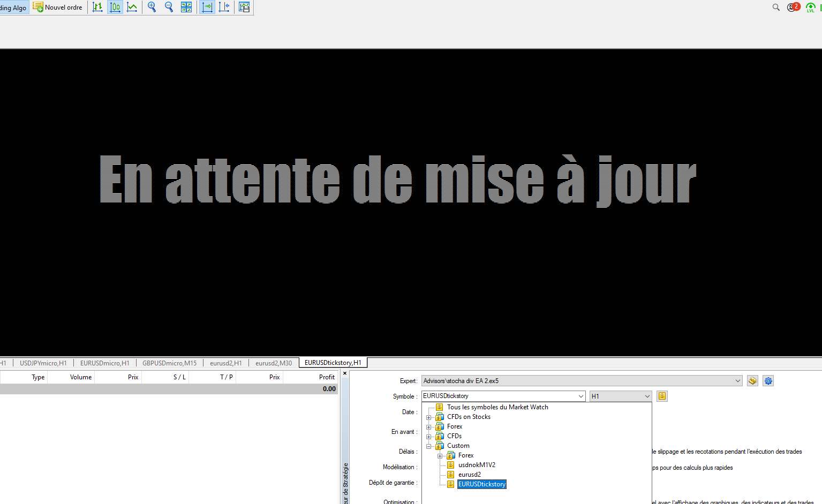Select the EURUSDtickstory,H1 chart tab

click(x=333, y=363)
